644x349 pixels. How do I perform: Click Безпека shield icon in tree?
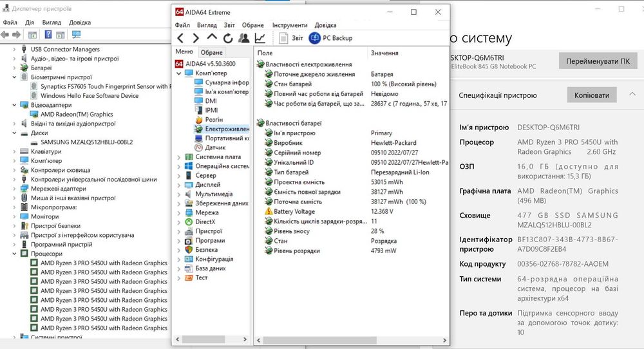[189, 250]
